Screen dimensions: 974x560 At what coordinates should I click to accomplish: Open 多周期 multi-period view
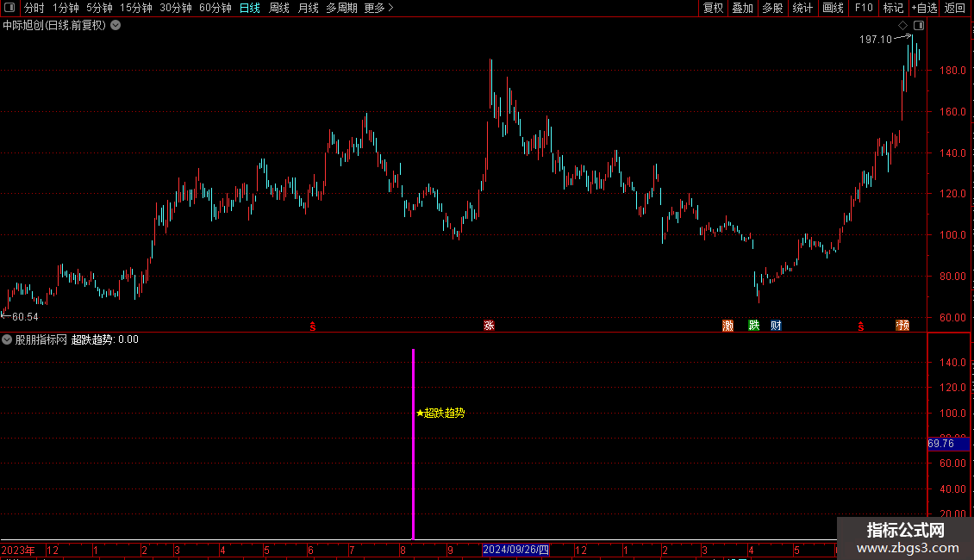click(x=341, y=8)
